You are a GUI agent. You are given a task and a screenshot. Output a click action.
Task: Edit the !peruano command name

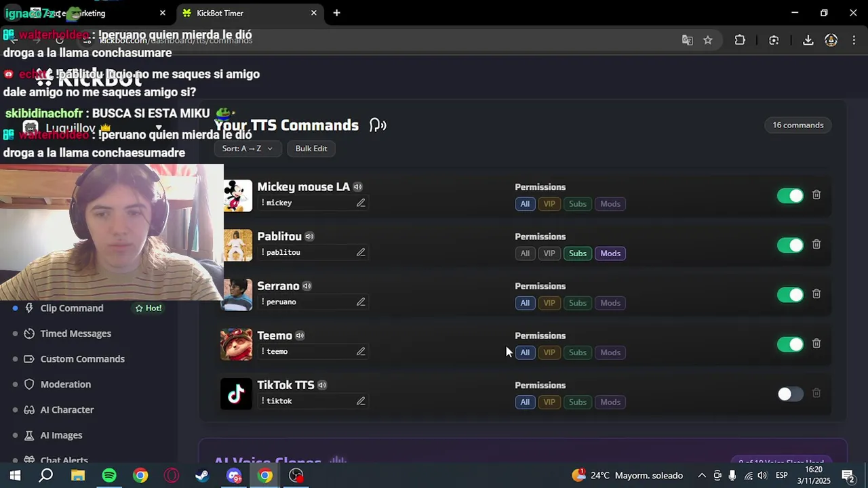tap(361, 302)
